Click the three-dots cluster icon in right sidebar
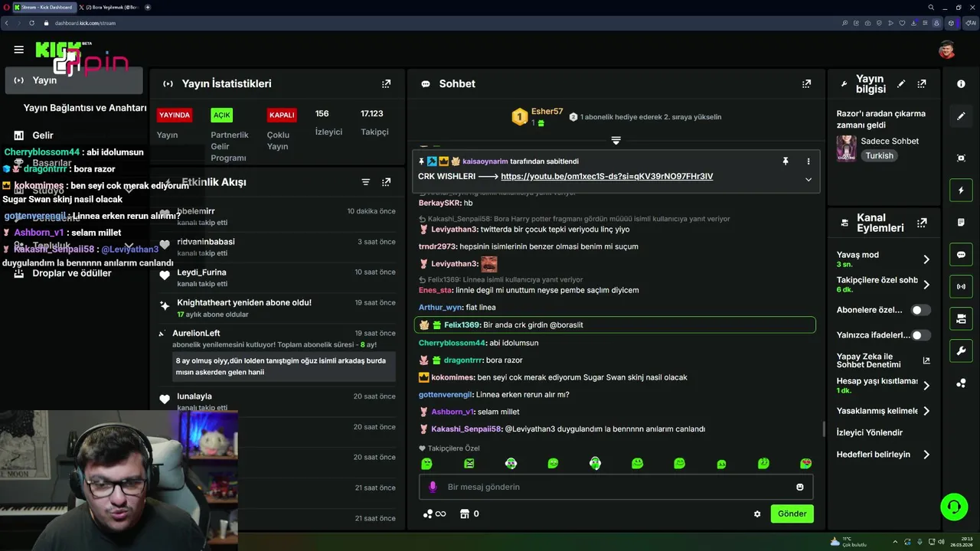The width and height of the screenshot is (980, 551). (x=961, y=383)
